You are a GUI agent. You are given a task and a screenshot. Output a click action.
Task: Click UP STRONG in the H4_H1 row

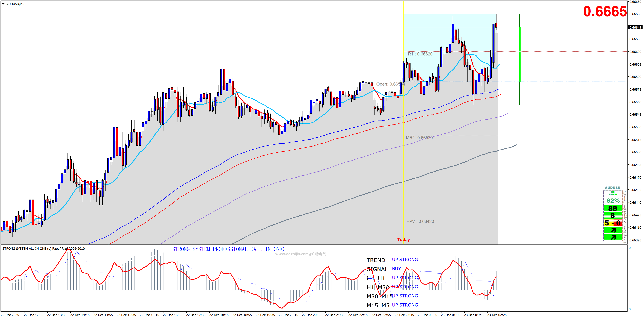tap(405, 278)
